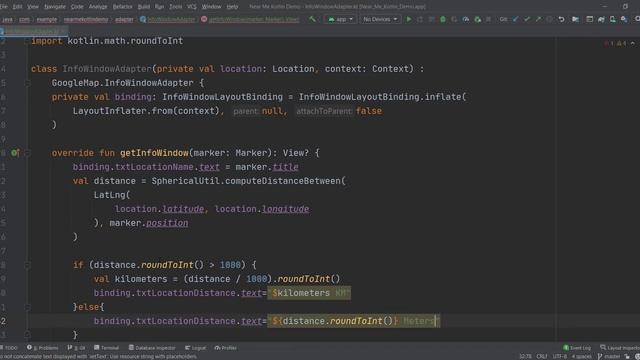Click the 'adapter' breadcrumb
Viewport: 640px width, 360px height.
124,19
